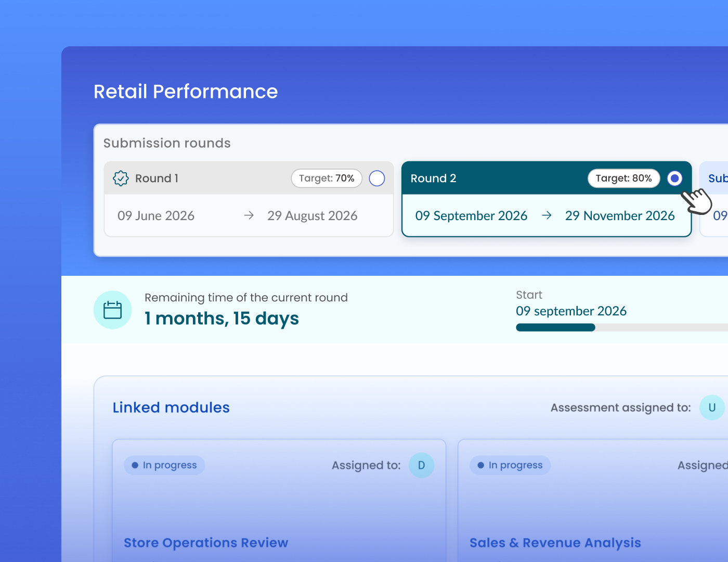Click the '09 June 2026' start date
728x562 pixels.
tap(156, 216)
